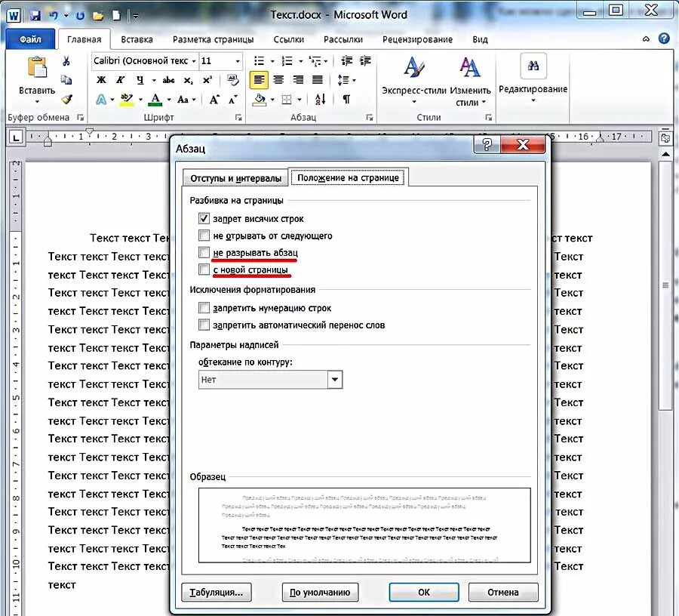
Task: Click the Redo icon in quick access toolbar
Action: 80,16
